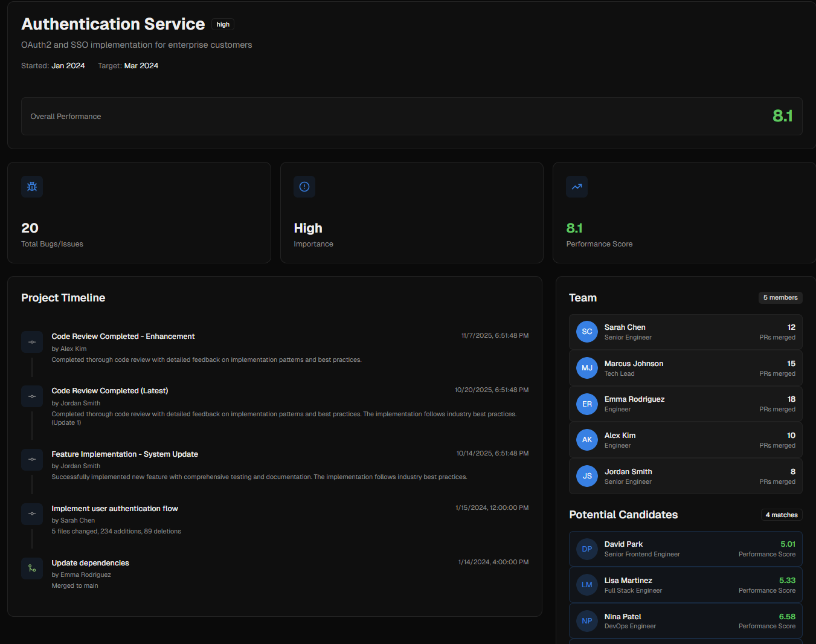Click Alex Kim's AK avatar
The width and height of the screenshot is (816, 644).
(x=587, y=440)
